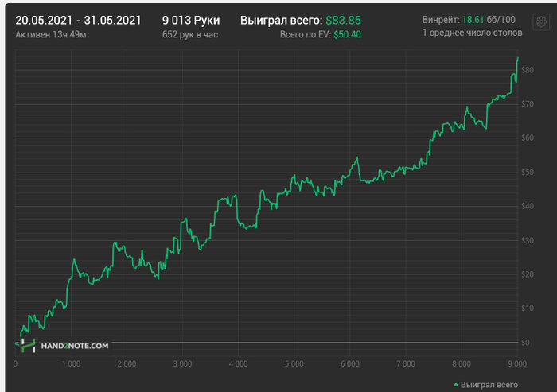Click the 'Всего по EV:' label
This screenshot has height=392, width=557.
coord(305,34)
